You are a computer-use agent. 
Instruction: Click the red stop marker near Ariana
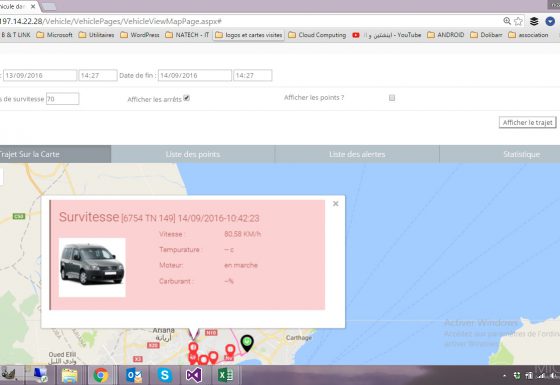(193, 348)
